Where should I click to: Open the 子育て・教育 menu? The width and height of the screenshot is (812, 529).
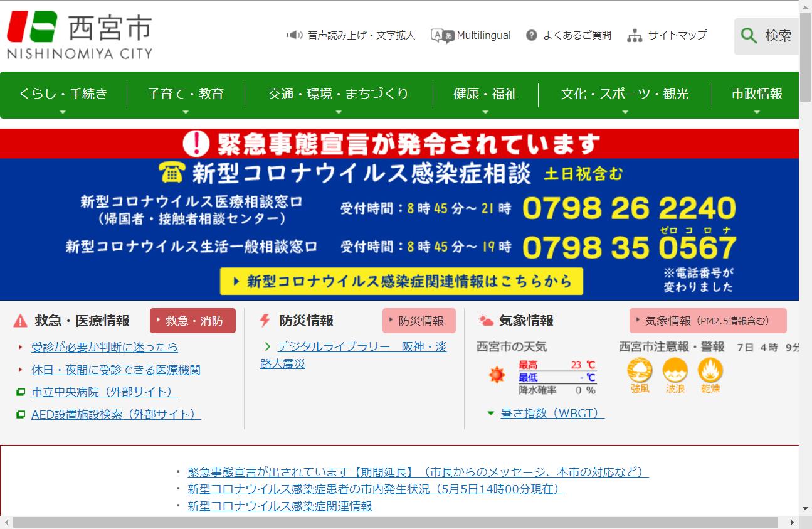pyautogui.click(x=186, y=94)
